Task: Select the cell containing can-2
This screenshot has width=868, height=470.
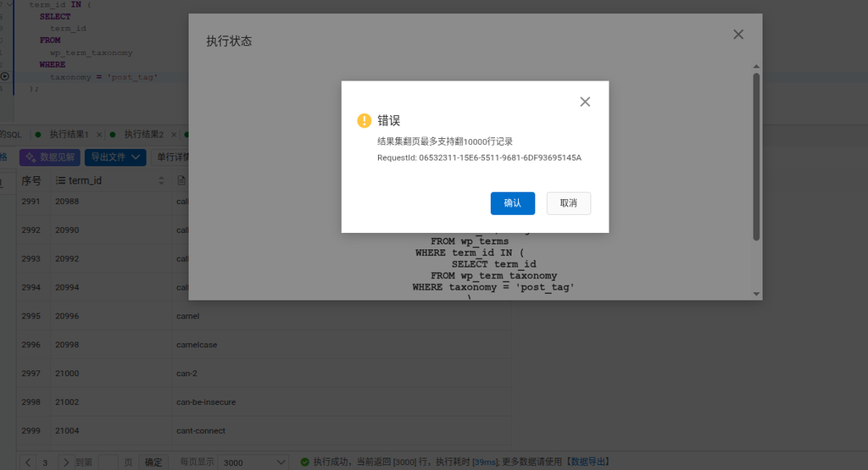Action: [341, 373]
